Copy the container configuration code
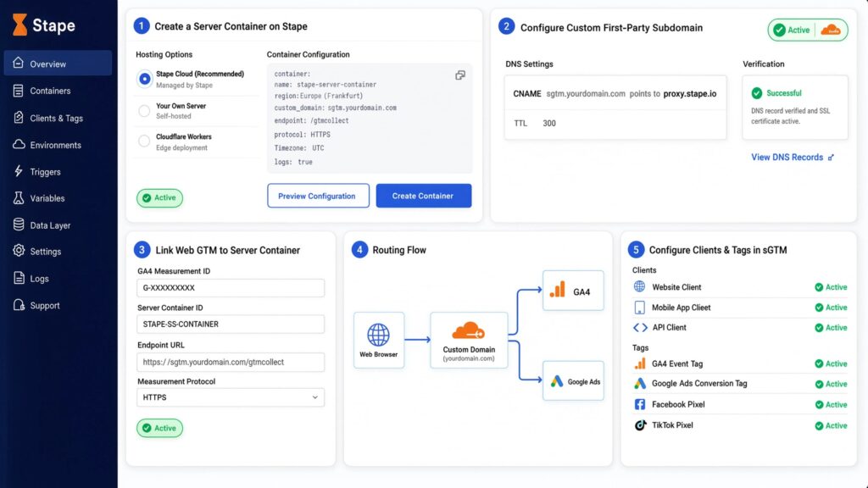The image size is (868, 488). coord(460,75)
